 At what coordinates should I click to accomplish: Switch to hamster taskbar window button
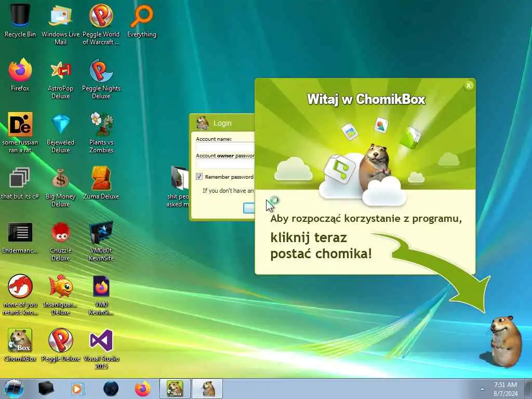[x=208, y=389]
